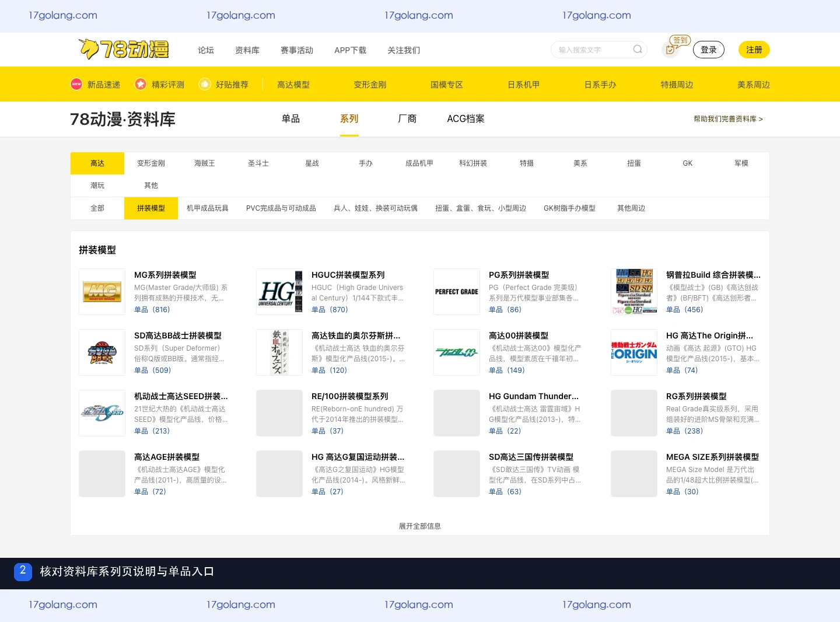
Task: Open 资料库 in the top menu
Action: (247, 50)
